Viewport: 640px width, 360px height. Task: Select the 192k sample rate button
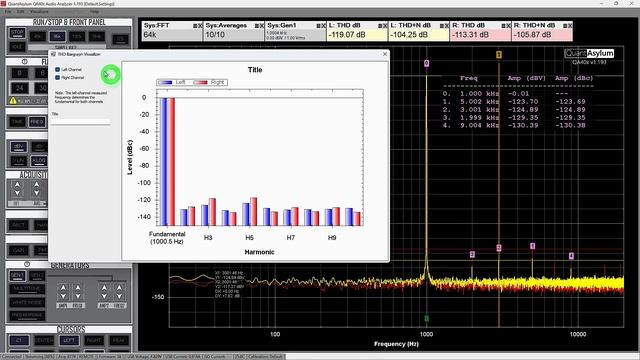pyautogui.click(x=77, y=37)
